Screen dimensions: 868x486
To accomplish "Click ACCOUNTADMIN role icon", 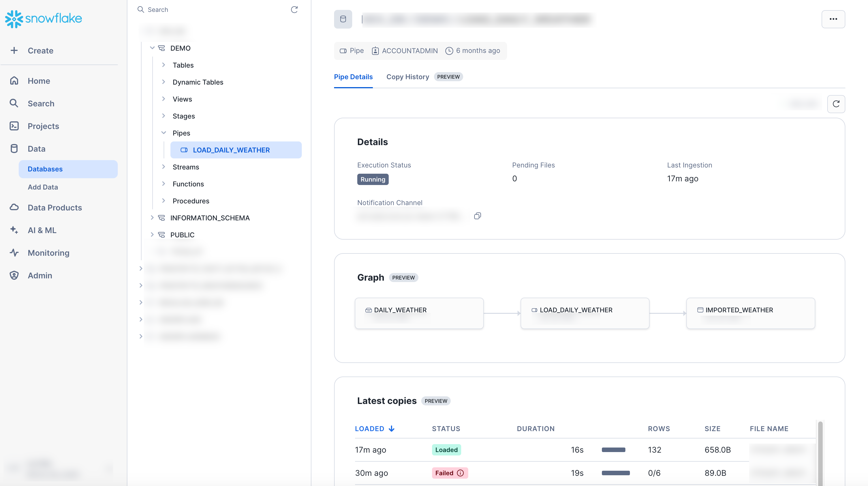I will (x=375, y=51).
